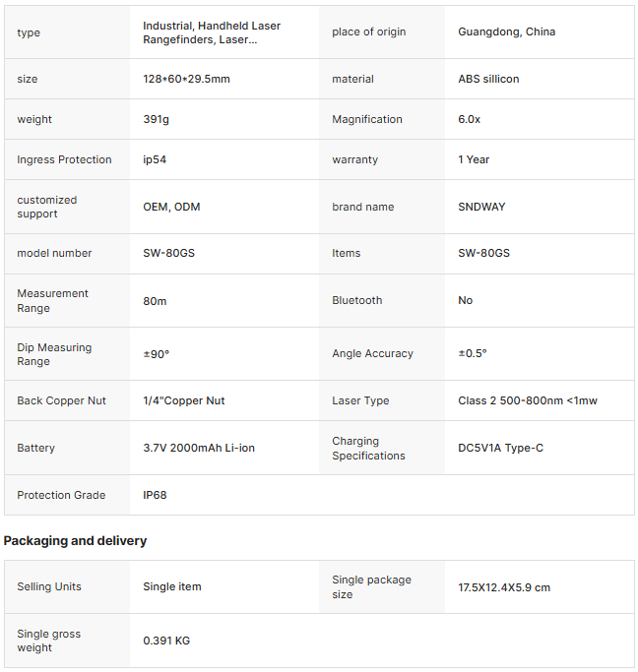This screenshot has width=638, height=672.
Task: Click the IP68 Protection Grade value
Action: (x=155, y=495)
